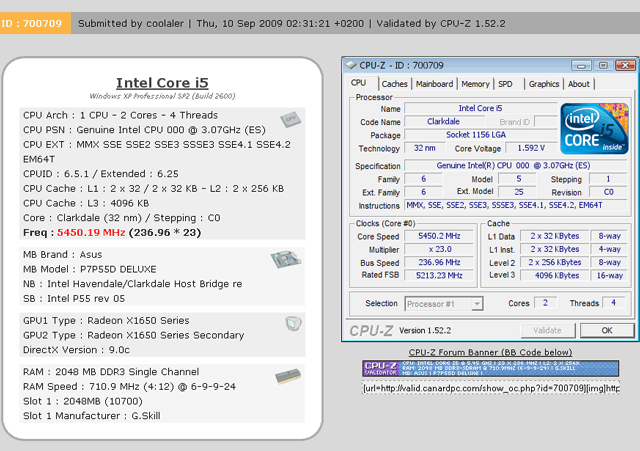Click the L1 Data 8-way field
640x451 pixels.
[x=609, y=236]
